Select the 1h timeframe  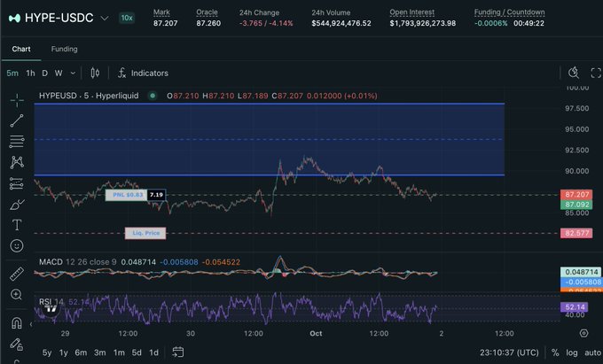[30, 73]
